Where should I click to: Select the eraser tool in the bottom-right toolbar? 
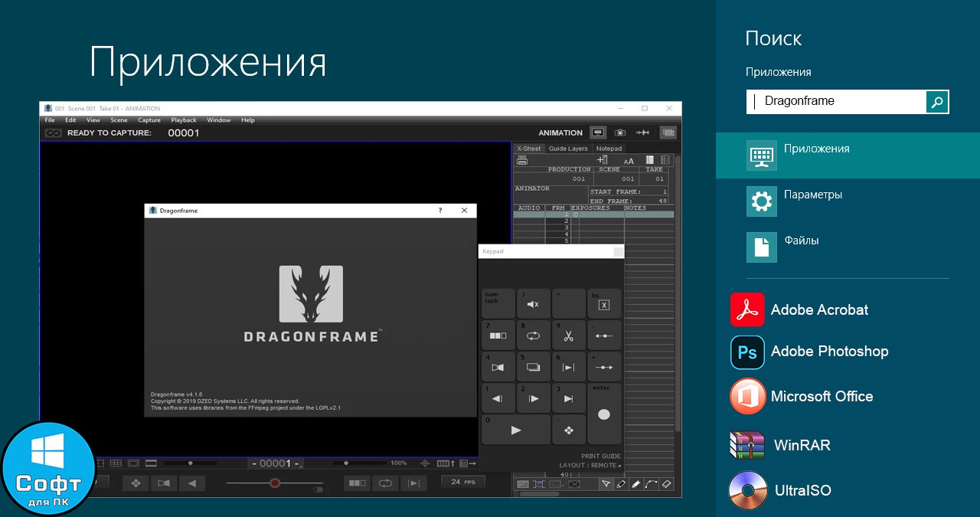pos(666,484)
